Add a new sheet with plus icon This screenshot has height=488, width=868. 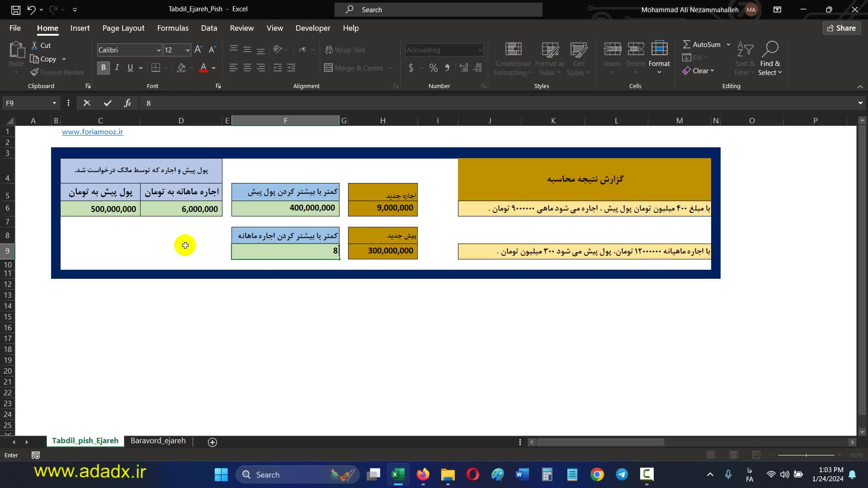(x=212, y=442)
